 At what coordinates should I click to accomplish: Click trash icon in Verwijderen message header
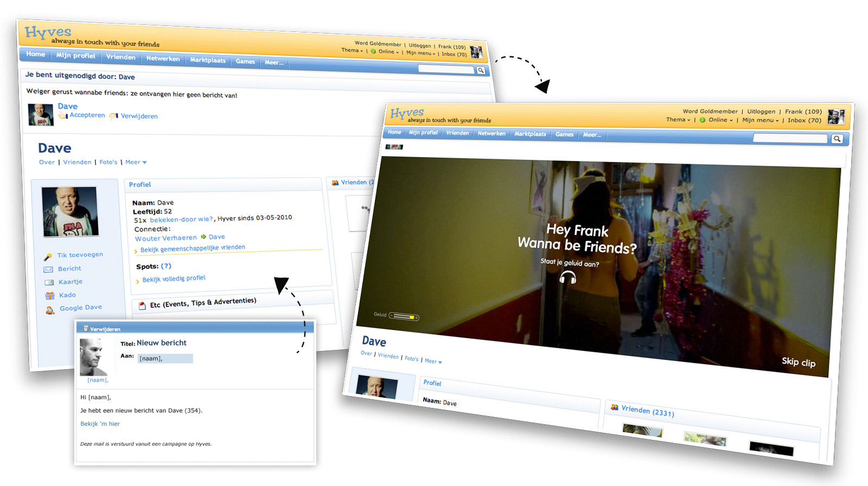86,328
